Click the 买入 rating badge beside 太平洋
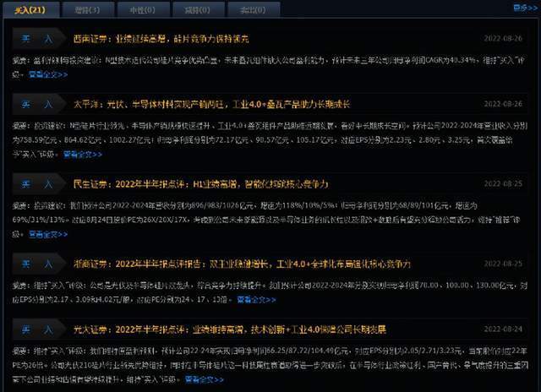 pyautogui.click(x=39, y=104)
